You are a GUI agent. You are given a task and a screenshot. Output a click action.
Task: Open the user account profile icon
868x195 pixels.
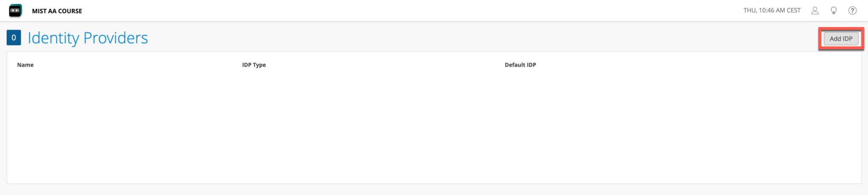tap(815, 11)
